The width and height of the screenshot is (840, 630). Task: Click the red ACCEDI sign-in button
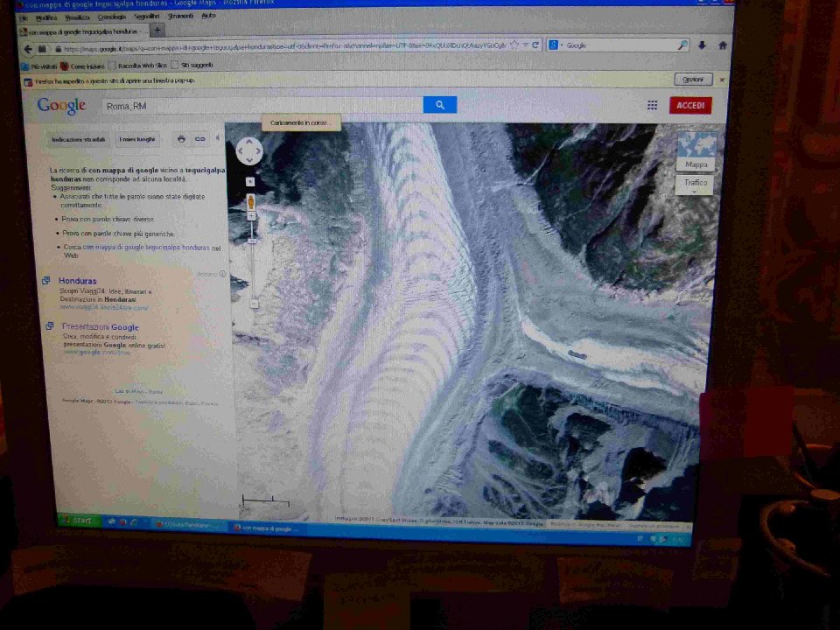[x=690, y=105]
